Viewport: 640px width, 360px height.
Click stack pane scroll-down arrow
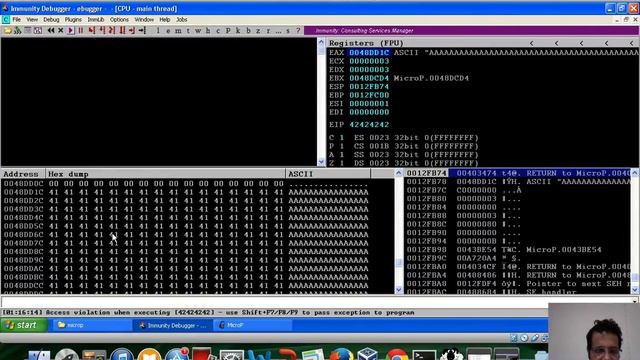pos(635,290)
